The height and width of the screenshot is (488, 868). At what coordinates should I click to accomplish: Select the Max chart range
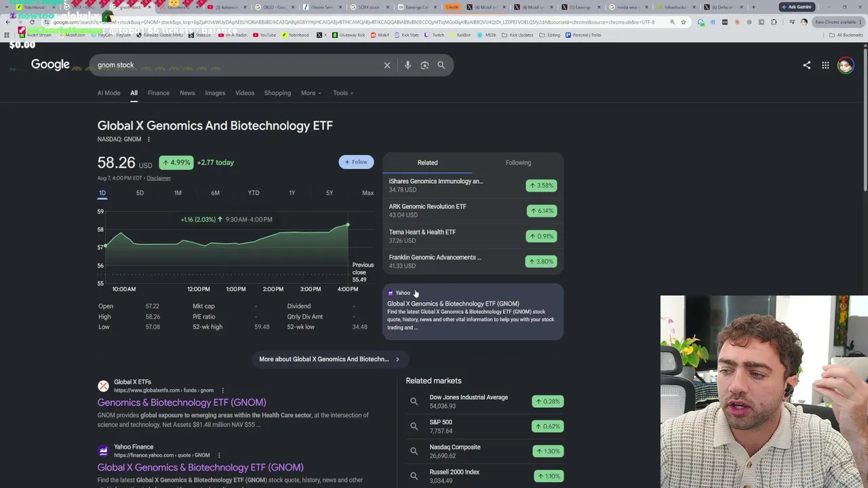coord(368,193)
